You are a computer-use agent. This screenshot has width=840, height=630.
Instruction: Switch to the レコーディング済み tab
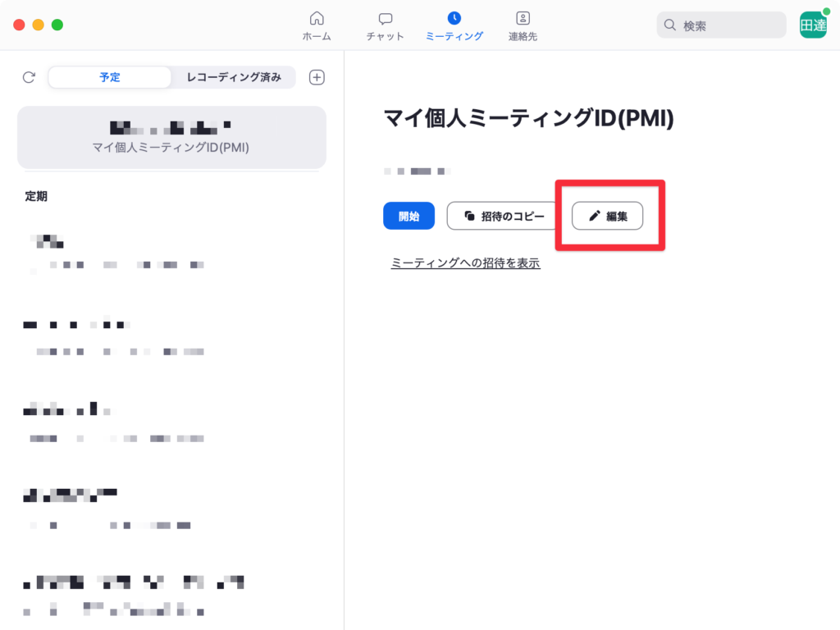click(234, 77)
